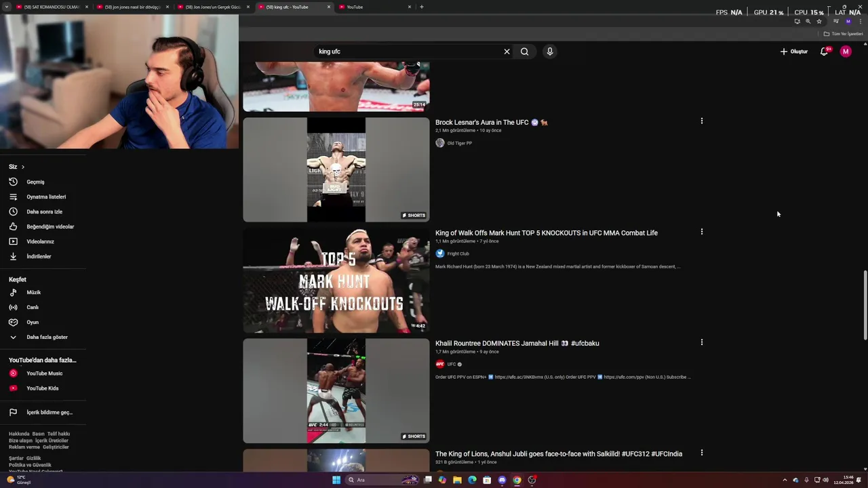The width and height of the screenshot is (868, 488).
Task: Open the account avatar menu
Action: point(846,52)
